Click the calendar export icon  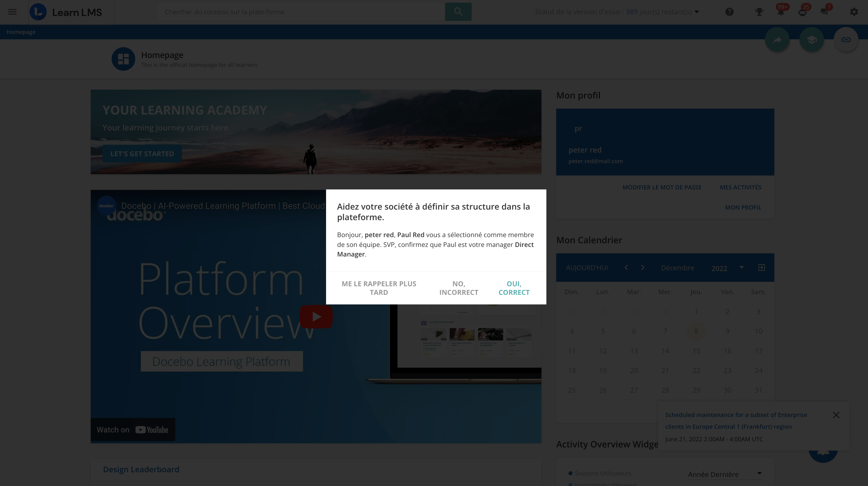click(761, 267)
